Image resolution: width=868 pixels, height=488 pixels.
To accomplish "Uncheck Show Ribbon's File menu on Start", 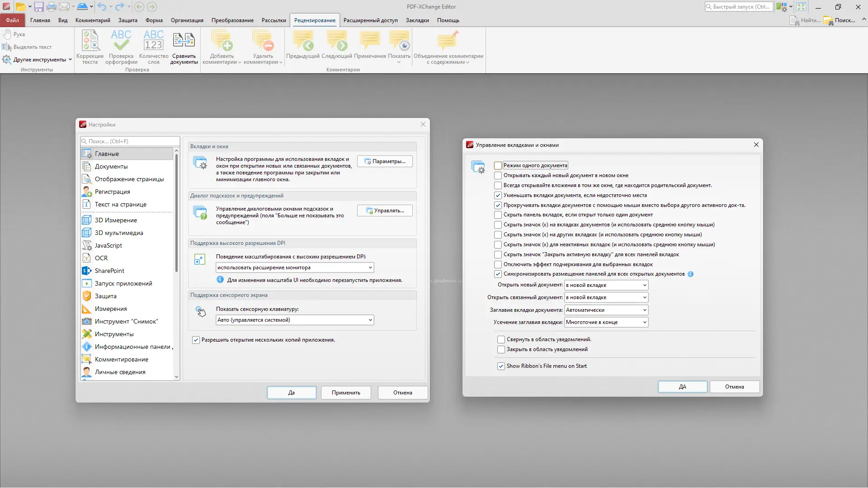I will click(x=501, y=366).
